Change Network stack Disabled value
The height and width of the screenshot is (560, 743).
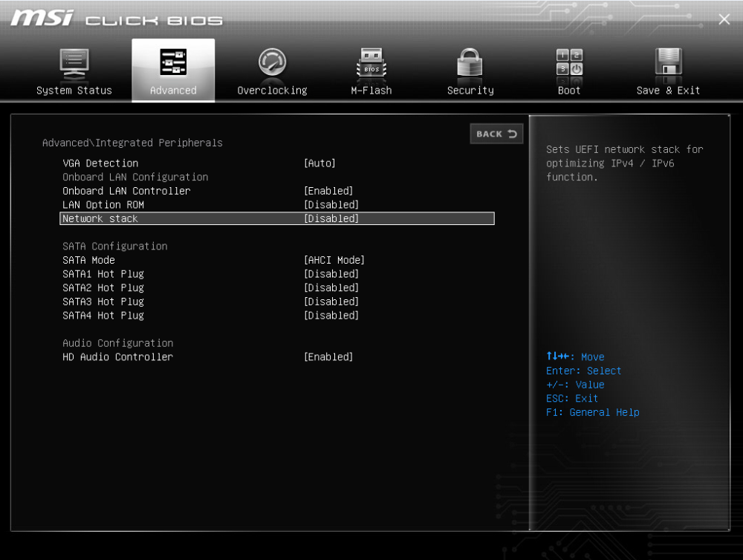(331, 219)
